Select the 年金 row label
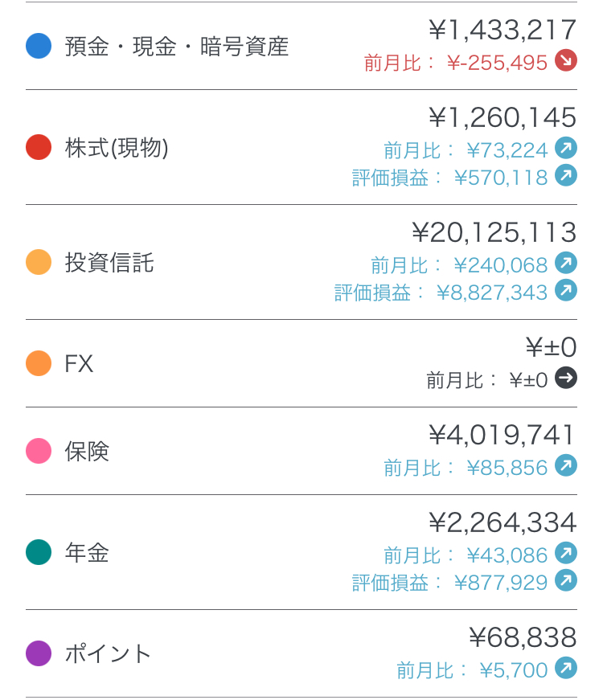 point(87,553)
